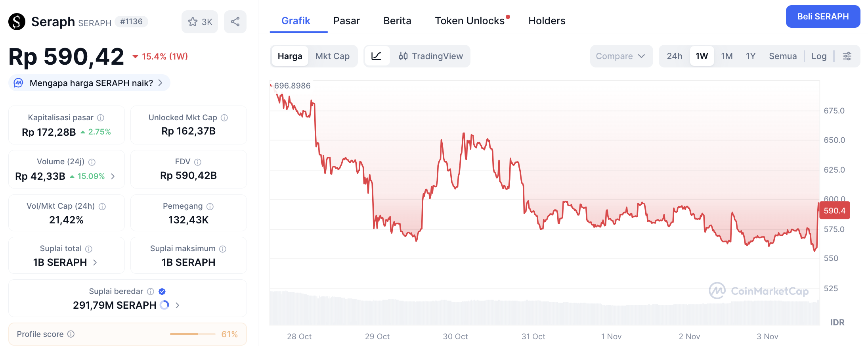Select the 24h time range

coord(674,56)
